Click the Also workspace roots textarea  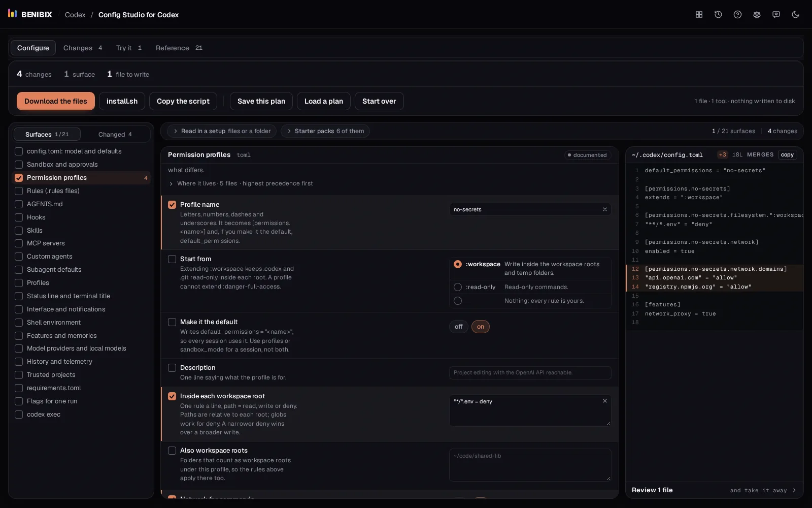click(530, 465)
